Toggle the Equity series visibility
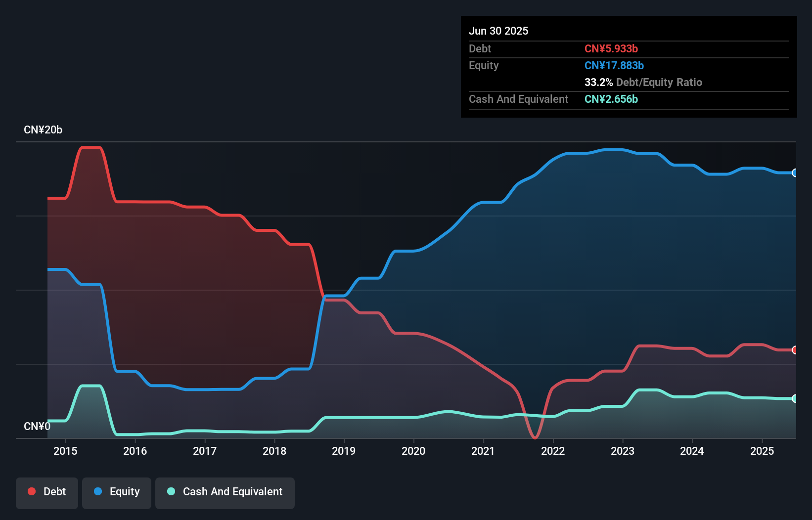This screenshot has height=520, width=812. point(116,491)
